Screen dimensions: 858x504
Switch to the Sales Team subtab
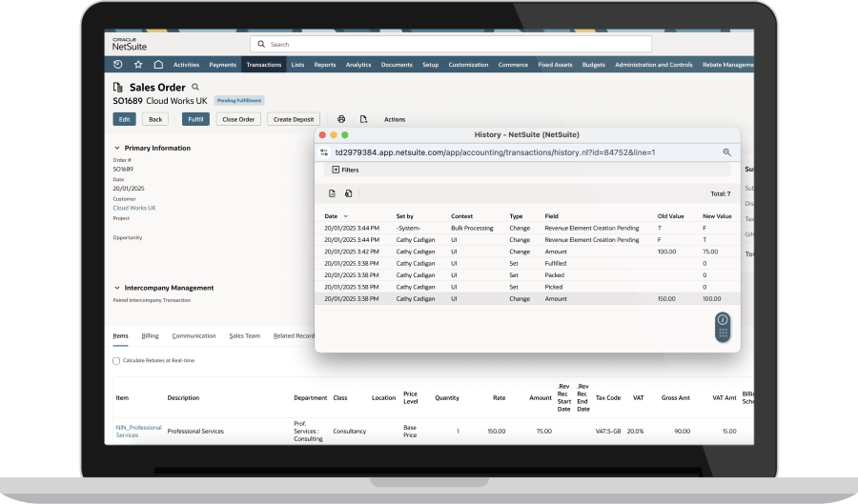[245, 336]
